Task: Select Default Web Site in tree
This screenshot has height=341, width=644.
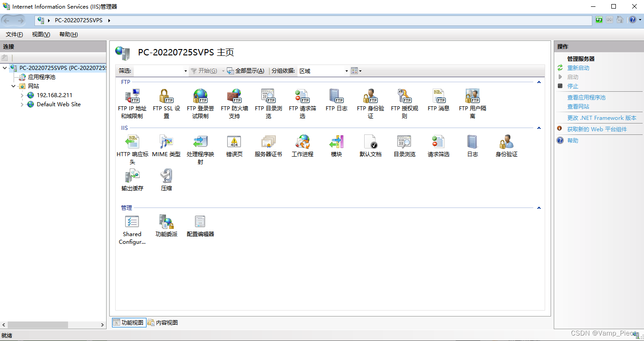Action: 59,104
